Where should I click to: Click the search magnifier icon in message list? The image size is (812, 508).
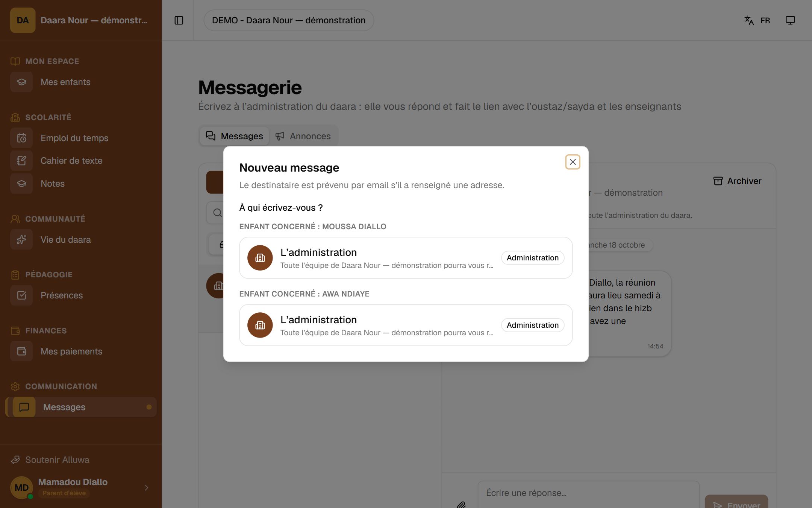pyautogui.click(x=217, y=213)
